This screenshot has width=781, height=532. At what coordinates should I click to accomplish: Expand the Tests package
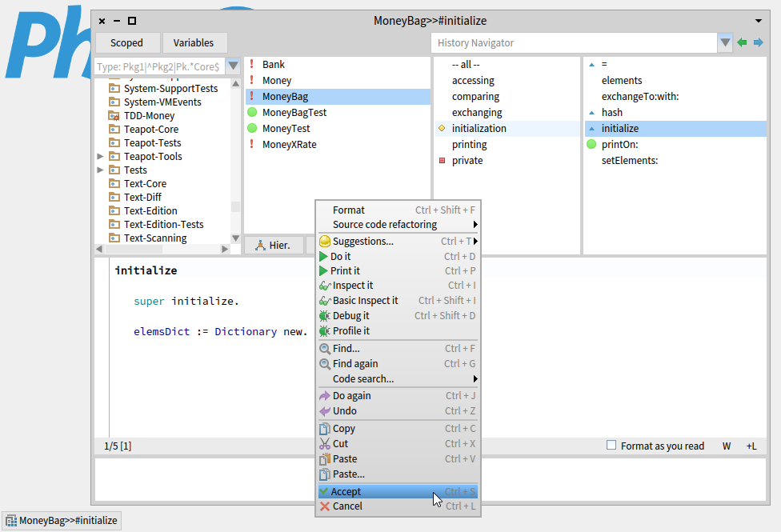[100, 170]
